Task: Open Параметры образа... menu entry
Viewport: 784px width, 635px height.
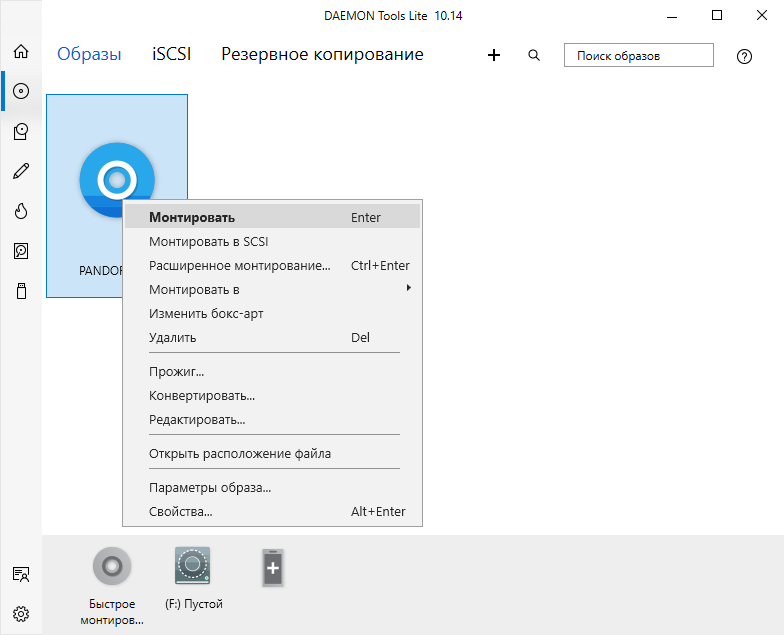Action: (x=272, y=488)
